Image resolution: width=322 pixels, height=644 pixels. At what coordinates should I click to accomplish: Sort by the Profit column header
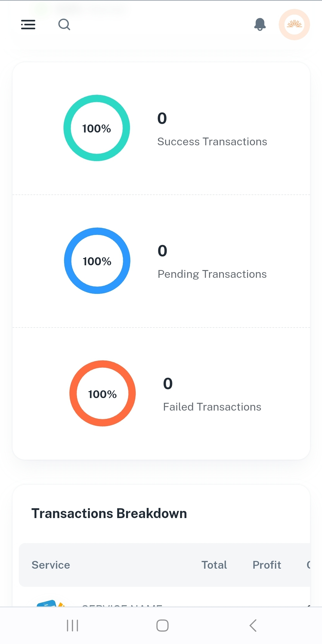click(x=267, y=565)
